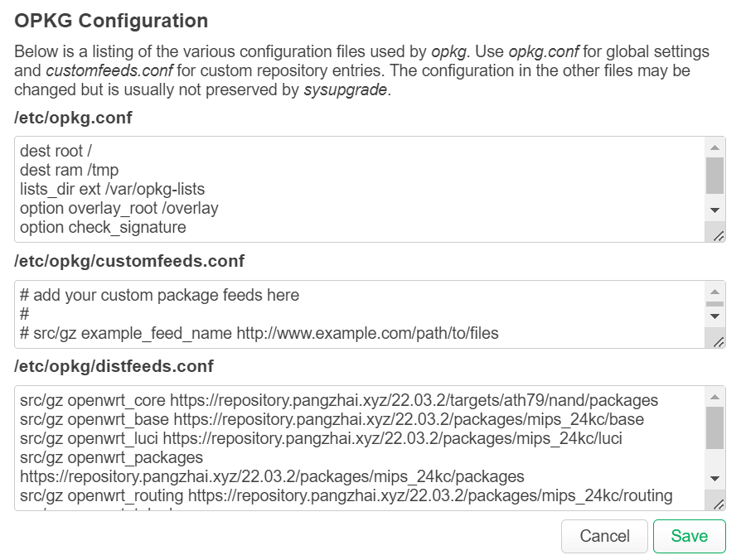
Task: Click the distfeeds.conf scrollbar thumb
Action: pos(714,427)
